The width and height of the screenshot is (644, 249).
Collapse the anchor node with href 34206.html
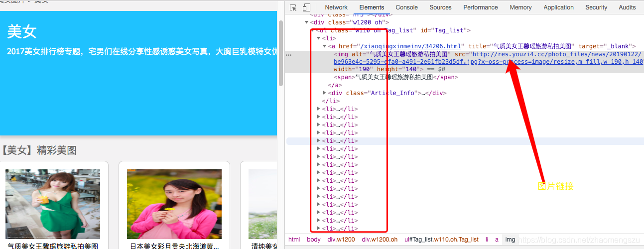point(325,46)
